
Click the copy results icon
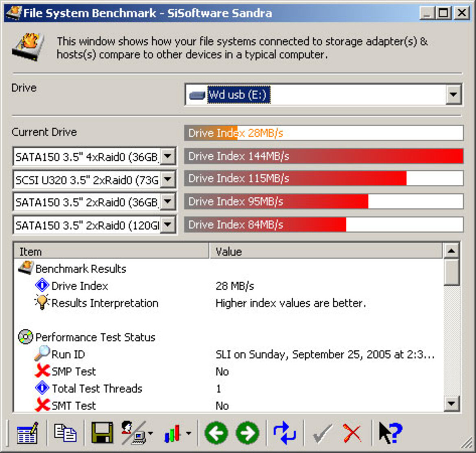coord(65,433)
